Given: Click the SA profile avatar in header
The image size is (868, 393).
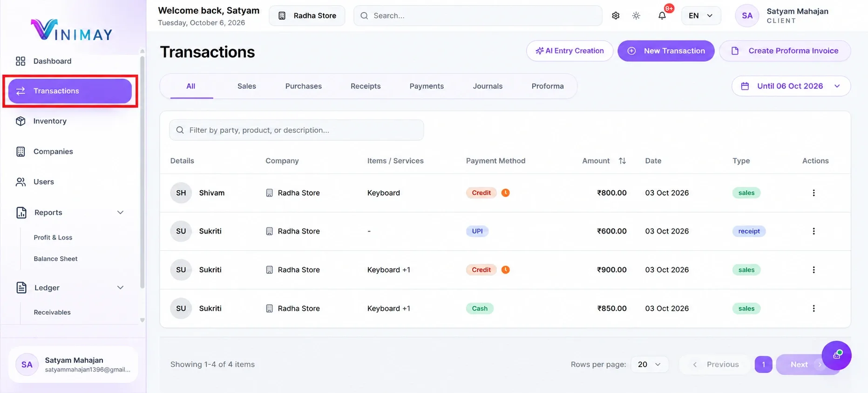Looking at the screenshot, I should pos(747,16).
